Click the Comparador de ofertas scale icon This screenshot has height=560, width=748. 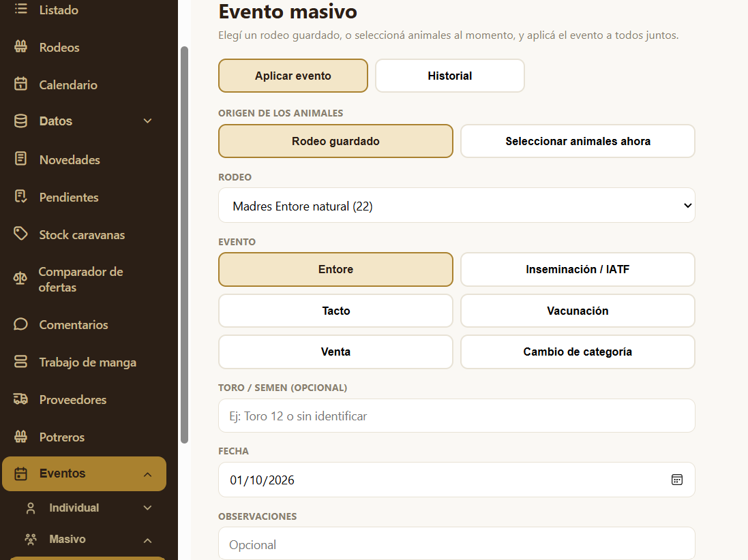coord(20,279)
